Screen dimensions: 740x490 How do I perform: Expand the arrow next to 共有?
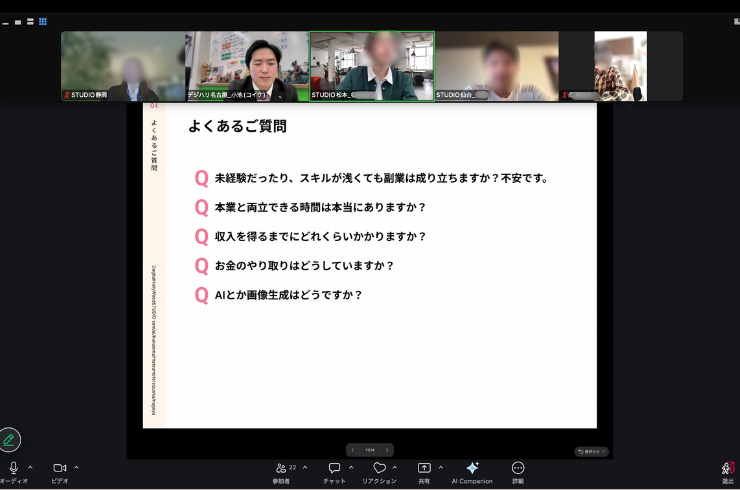coord(440,467)
